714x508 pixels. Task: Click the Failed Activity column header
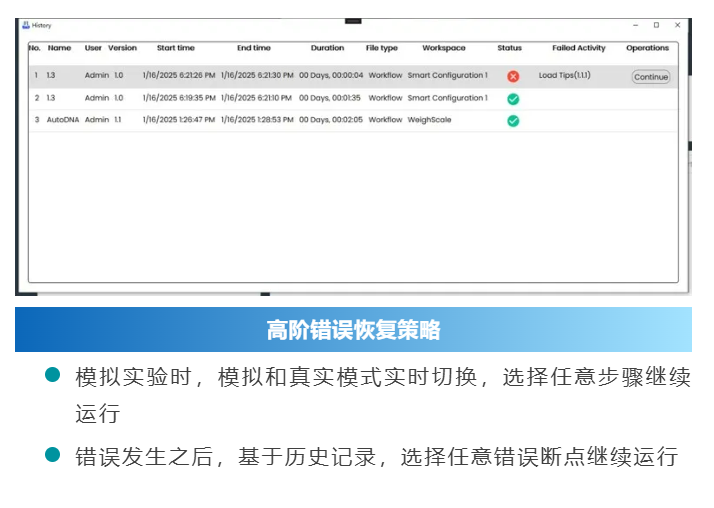[x=578, y=48]
